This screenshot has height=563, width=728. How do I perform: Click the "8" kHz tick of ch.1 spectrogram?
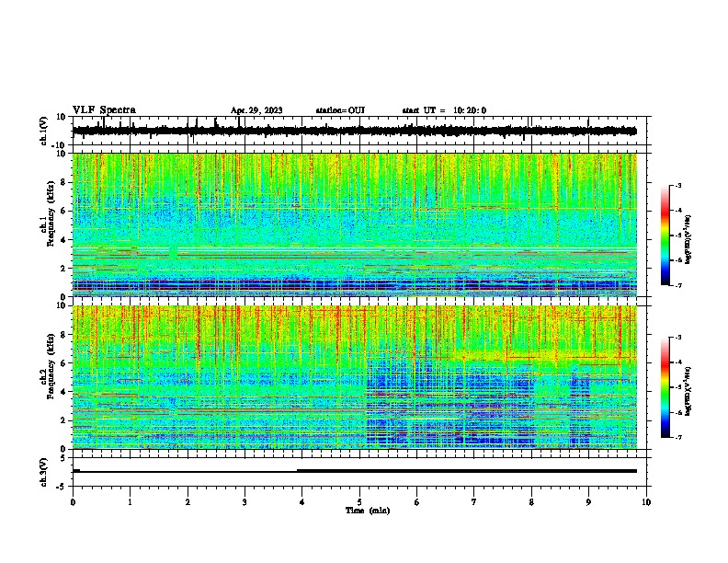pos(63,182)
